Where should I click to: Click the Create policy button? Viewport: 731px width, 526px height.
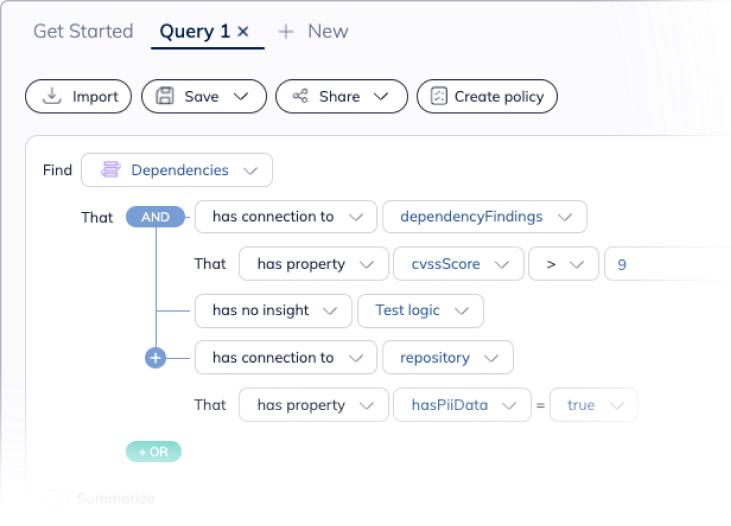tap(487, 97)
